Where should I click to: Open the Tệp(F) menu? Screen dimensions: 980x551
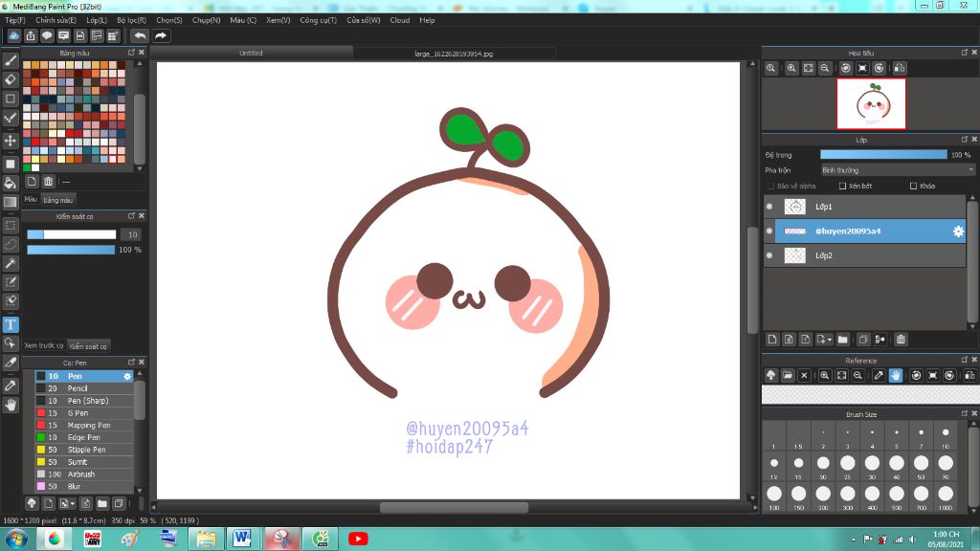pos(15,20)
